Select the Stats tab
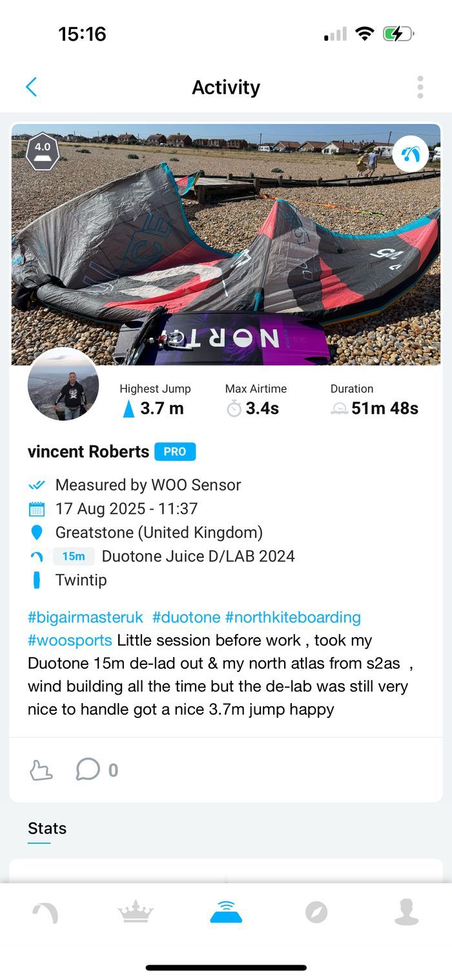Image resolution: width=452 pixels, height=980 pixels. coord(47,828)
